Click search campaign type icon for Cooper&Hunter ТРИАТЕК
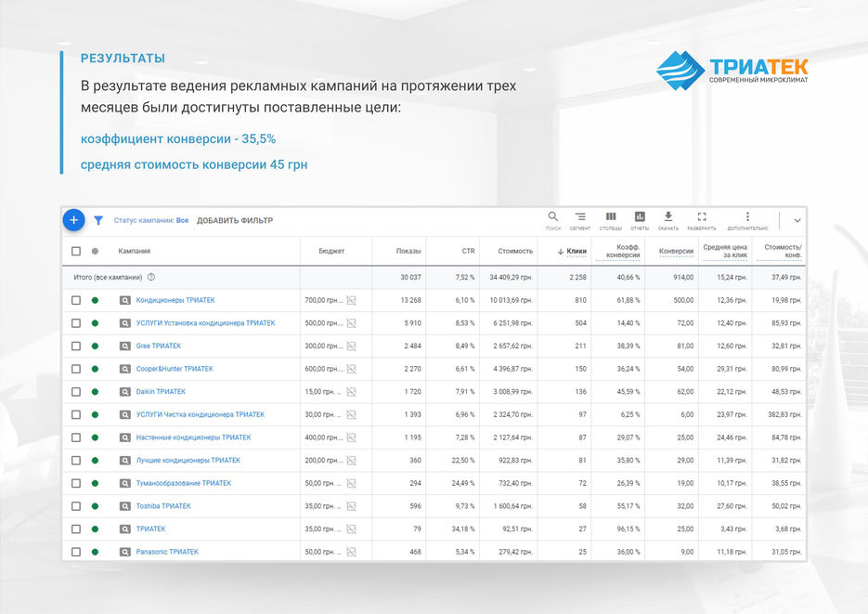The width and height of the screenshot is (868, 614). coord(125,369)
